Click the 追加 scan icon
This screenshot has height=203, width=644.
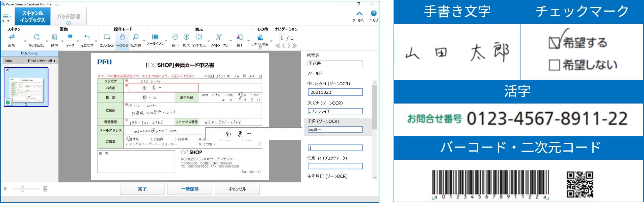coord(12,37)
